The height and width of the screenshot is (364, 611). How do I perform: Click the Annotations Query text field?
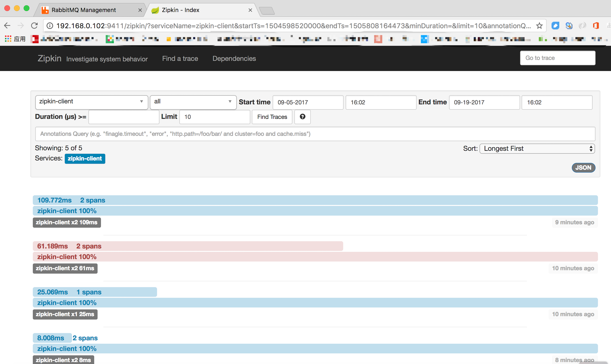[x=315, y=134]
